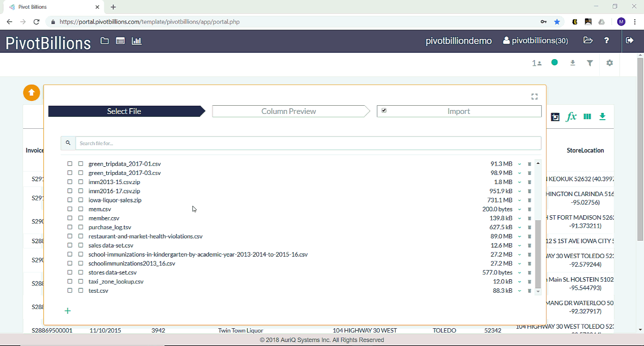Open the filter funnel icon
This screenshot has width=644, height=346.
[590, 63]
